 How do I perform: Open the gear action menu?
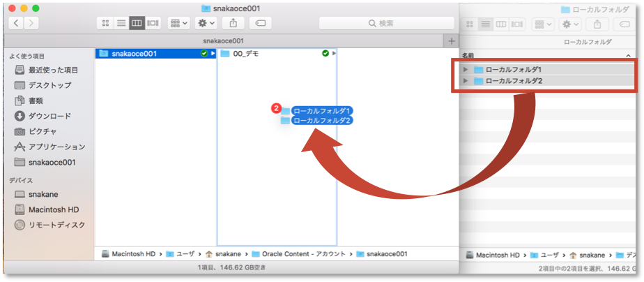(x=206, y=23)
